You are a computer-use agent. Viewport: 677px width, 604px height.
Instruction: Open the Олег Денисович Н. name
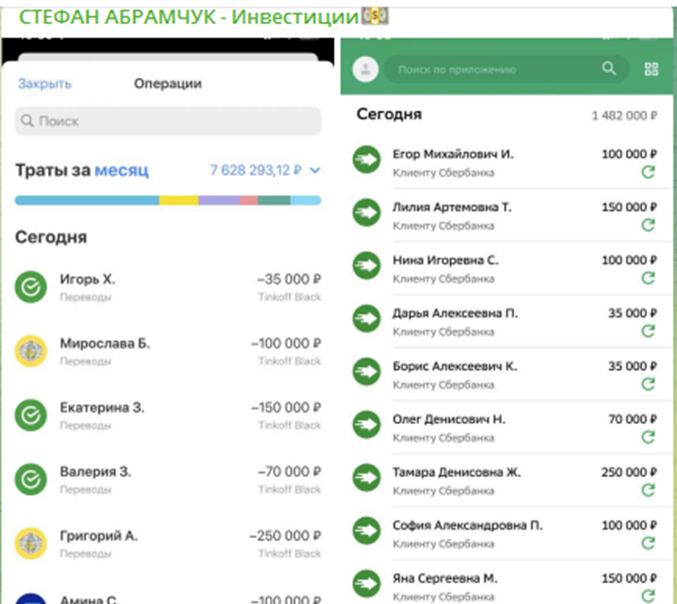449,420
